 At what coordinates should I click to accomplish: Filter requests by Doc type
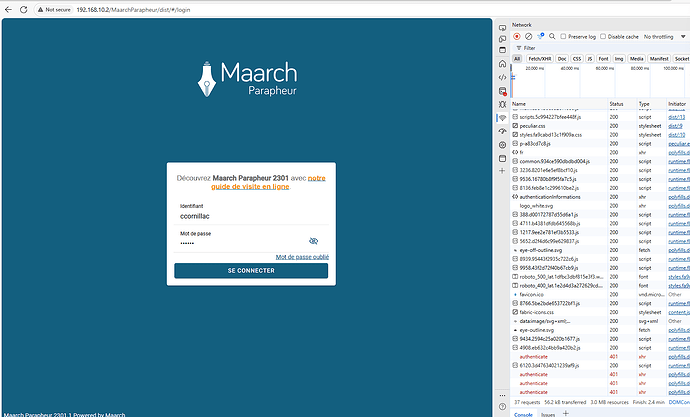pos(562,59)
